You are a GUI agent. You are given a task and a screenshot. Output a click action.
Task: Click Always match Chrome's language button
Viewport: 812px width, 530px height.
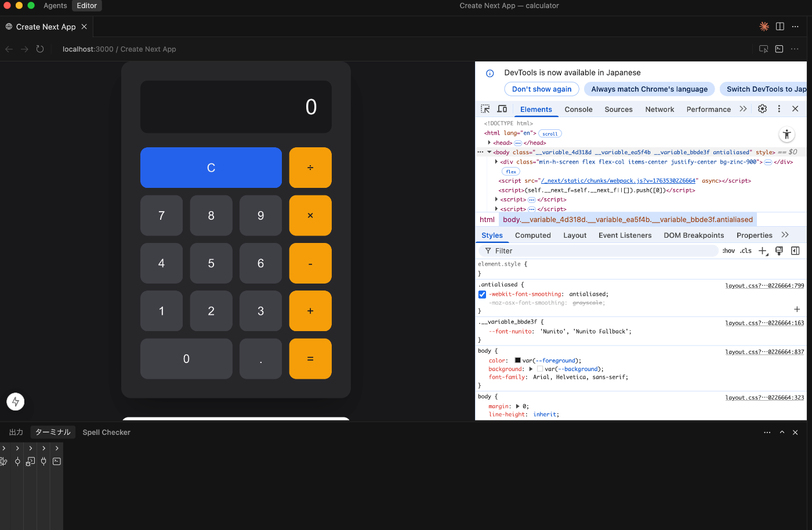click(649, 89)
